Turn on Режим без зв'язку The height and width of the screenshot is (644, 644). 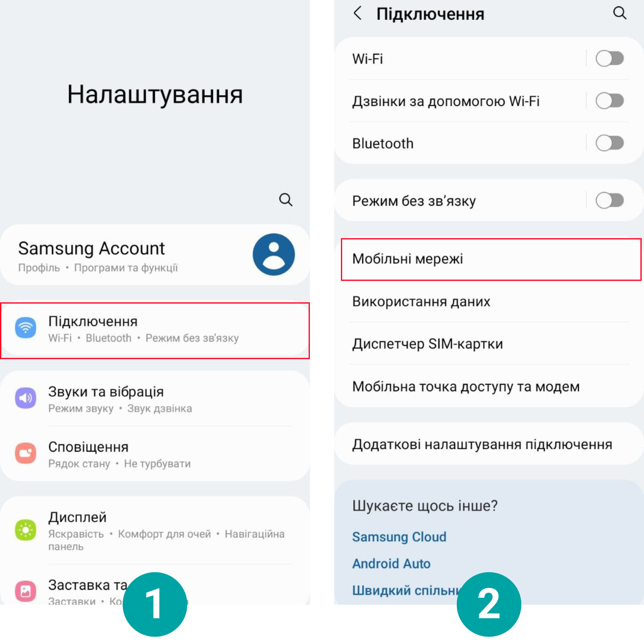[610, 200]
